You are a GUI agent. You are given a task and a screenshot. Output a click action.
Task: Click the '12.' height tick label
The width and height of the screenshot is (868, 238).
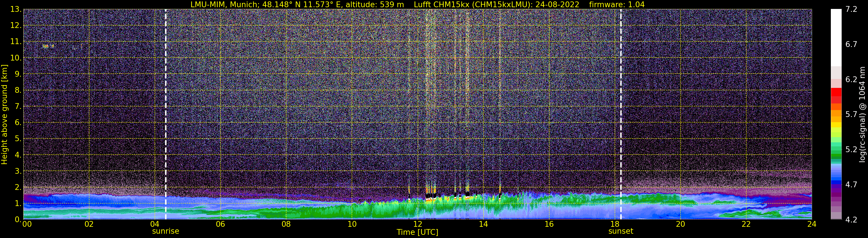(16, 26)
